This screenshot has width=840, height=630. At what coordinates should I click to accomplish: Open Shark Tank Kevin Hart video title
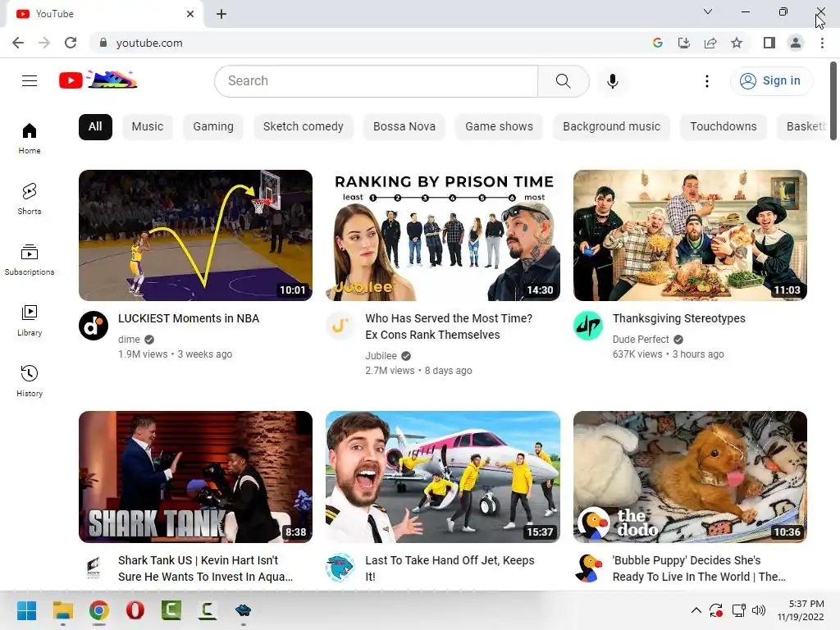tap(206, 568)
